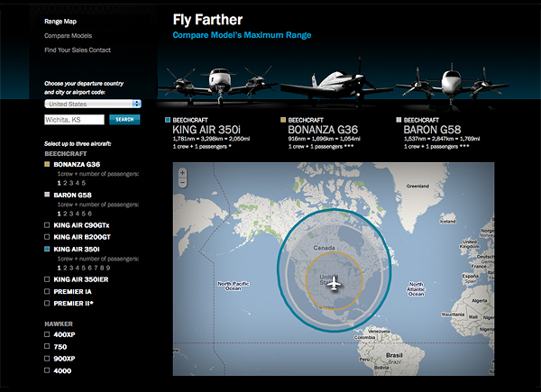
Task: Open the departure country dropdown
Action: [92, 104]
